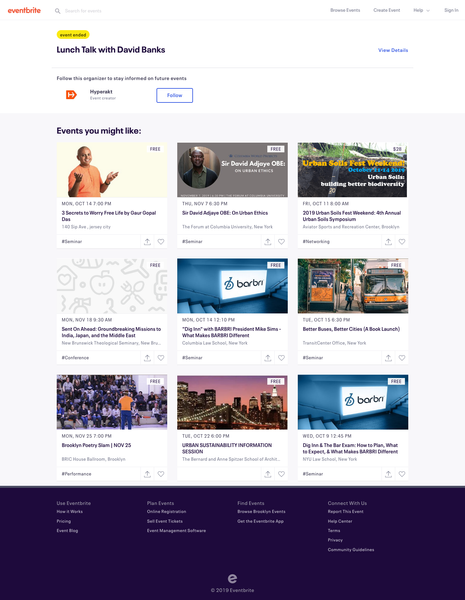The image size is (465, 600).
Task: Save the Better Buses event with heart
Action: point(402,358)
